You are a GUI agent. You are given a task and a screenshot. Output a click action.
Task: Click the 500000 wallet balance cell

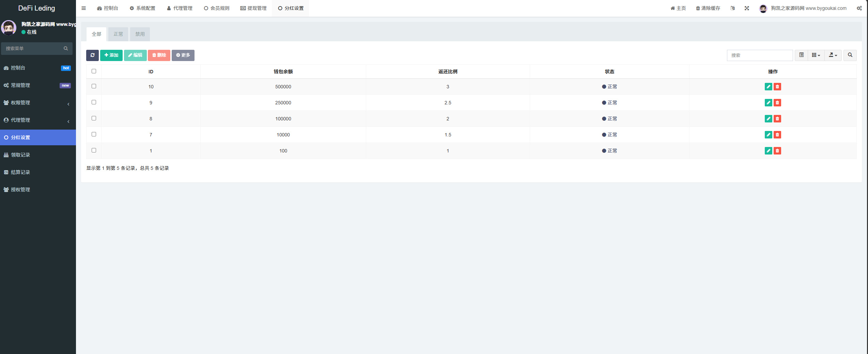(x=283, y=87)
